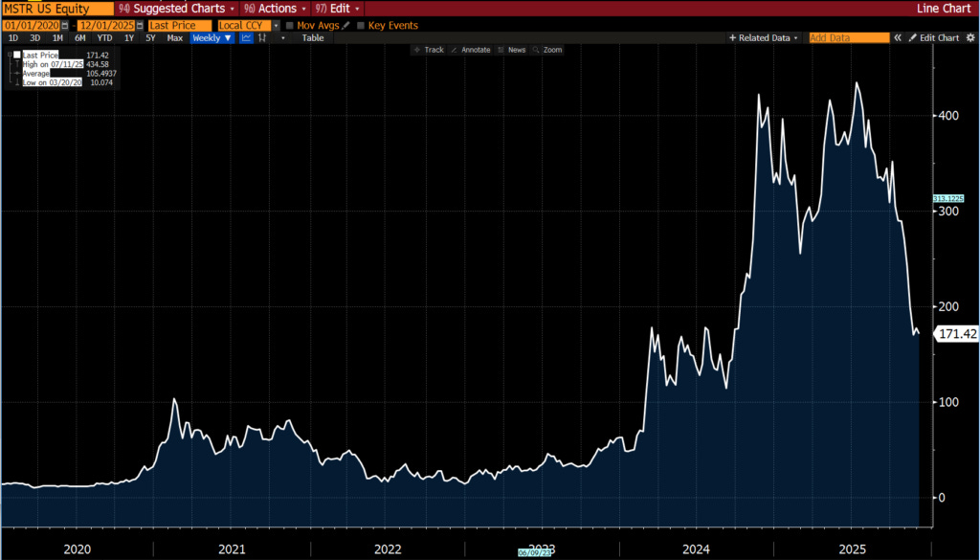Screen dimensions: 980x560
Task: Click the Average marker icon in legend
Action: [x=17, y=73]
